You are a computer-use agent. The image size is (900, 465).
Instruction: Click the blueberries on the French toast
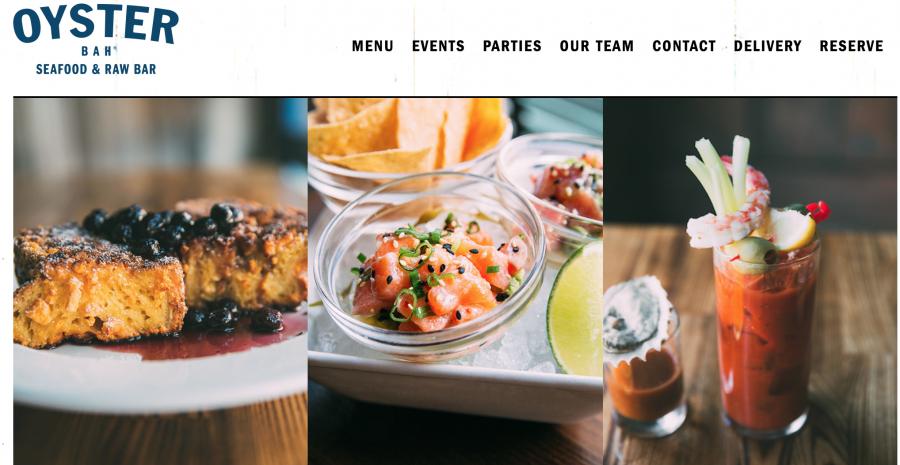click(166, 228)
